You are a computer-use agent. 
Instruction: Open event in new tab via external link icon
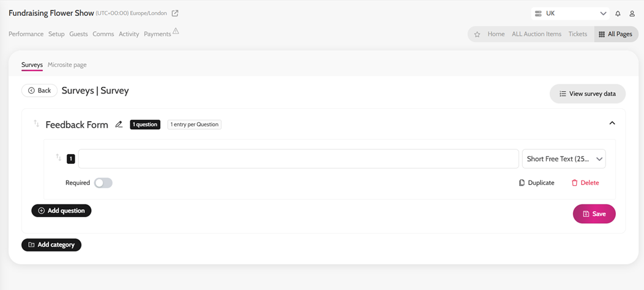click(x=175, y=13)
